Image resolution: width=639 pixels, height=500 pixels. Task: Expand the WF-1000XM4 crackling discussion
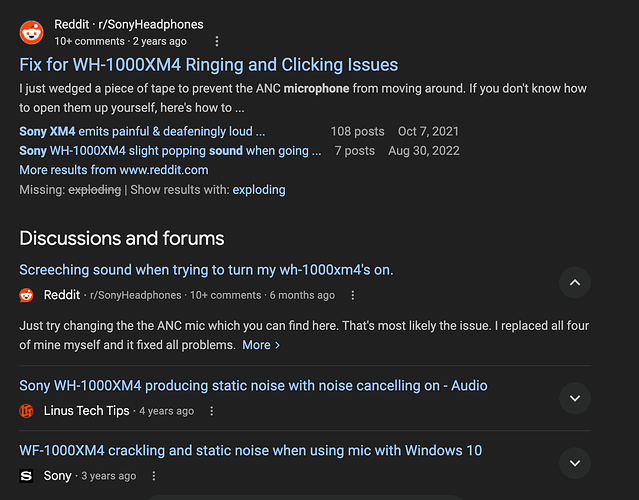pyautogui.click(x=574, y=463)
